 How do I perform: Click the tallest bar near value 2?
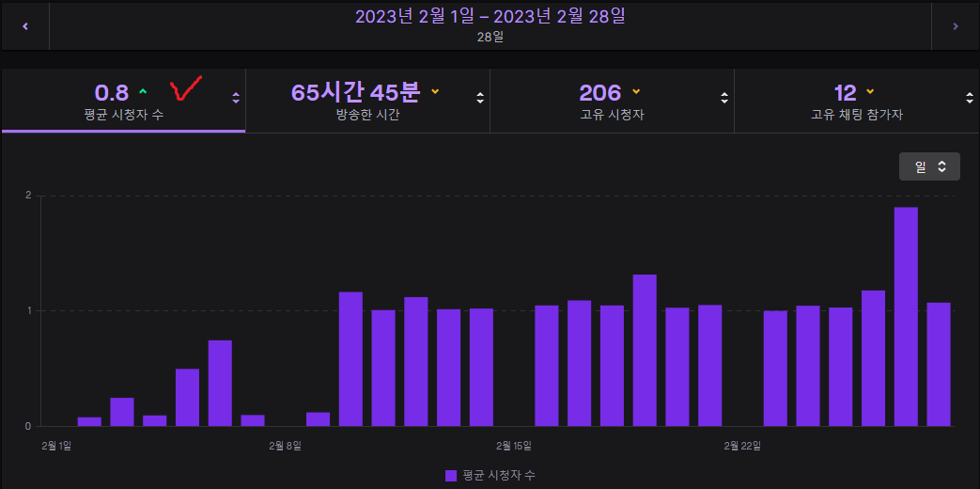[906, 316]
